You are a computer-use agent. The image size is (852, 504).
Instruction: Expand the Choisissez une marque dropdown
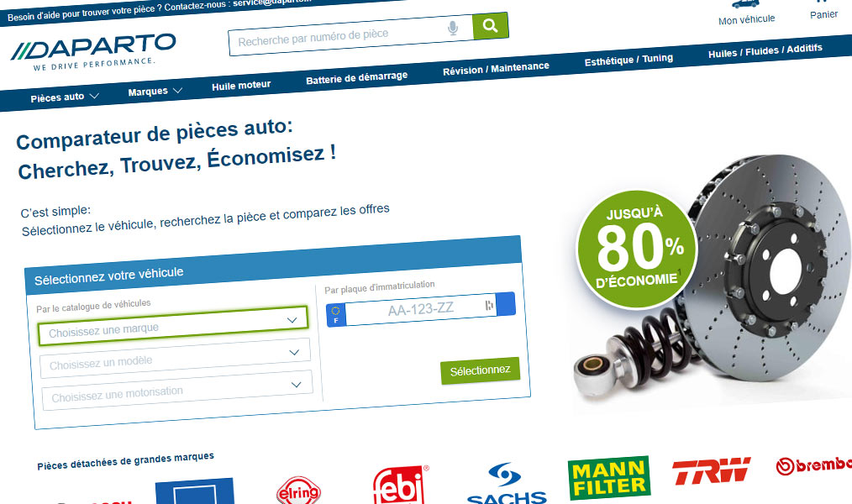click(x=173, y=326)
